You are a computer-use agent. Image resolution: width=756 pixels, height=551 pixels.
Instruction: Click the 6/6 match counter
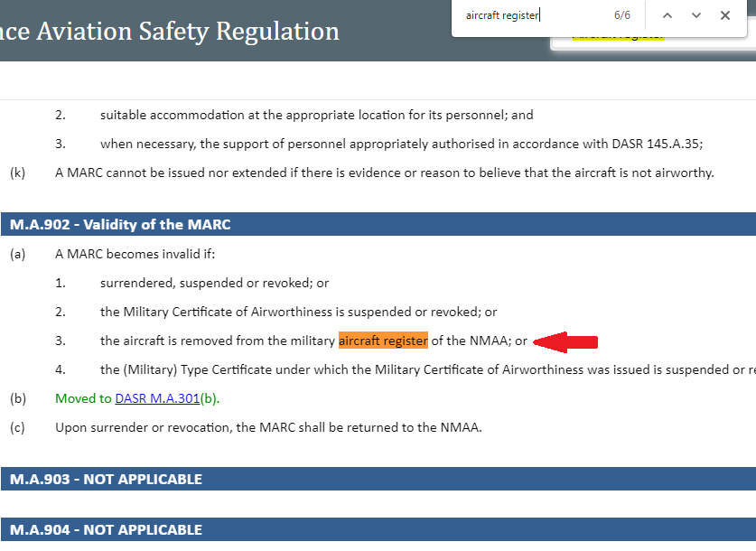(x=622, y=15)
